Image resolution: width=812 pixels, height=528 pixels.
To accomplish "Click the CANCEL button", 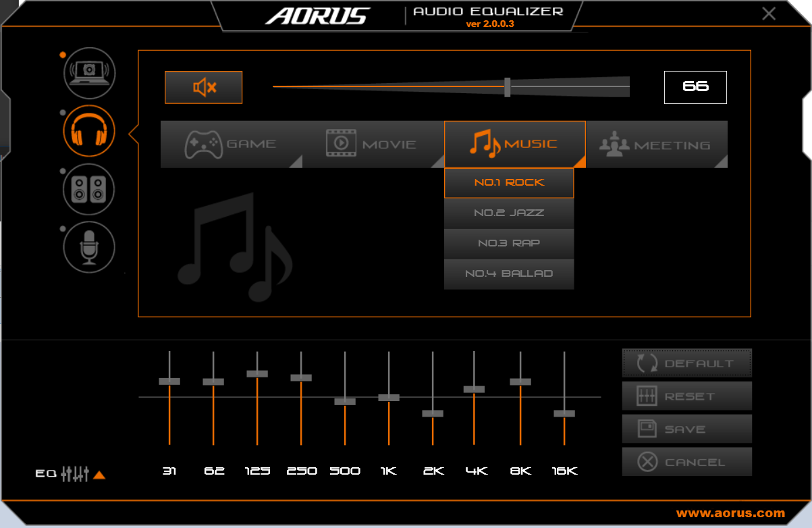I will click(x=686, y=462).
